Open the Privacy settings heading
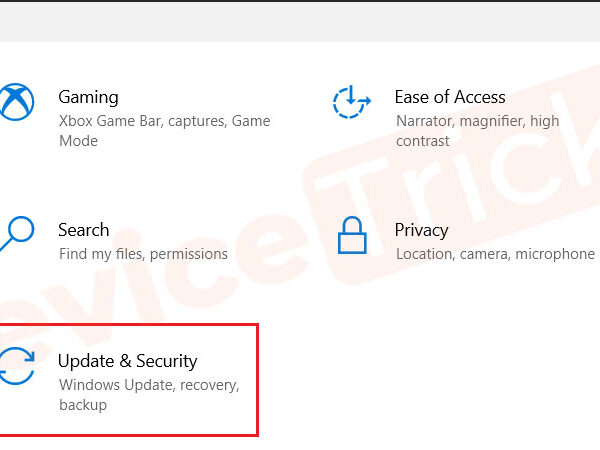Viewport: 600px width, 450px height. click(x=421, y=230)
